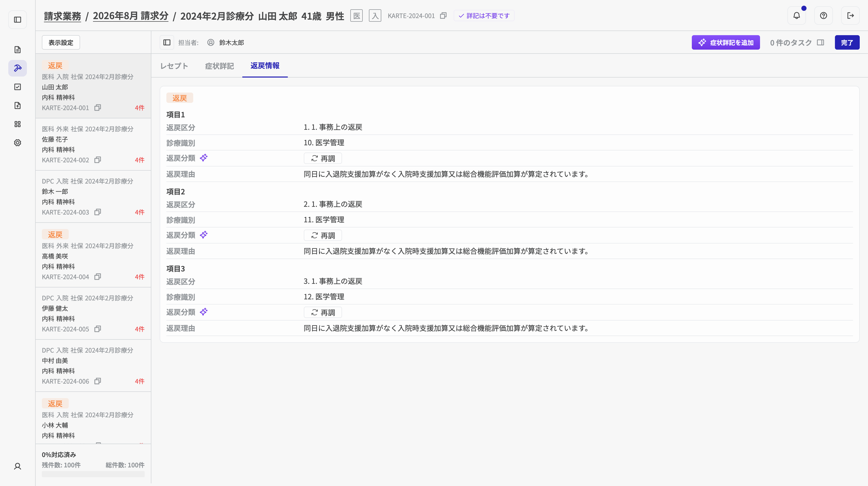Switch to the レセプト tab
Image resolution: width=868 pixels, height=486 pixels.
(x=174, y=66)
